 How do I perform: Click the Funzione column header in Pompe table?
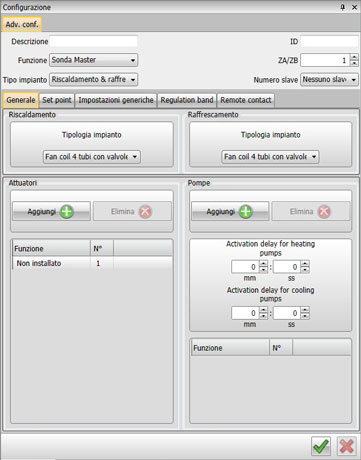click(230, 348)
